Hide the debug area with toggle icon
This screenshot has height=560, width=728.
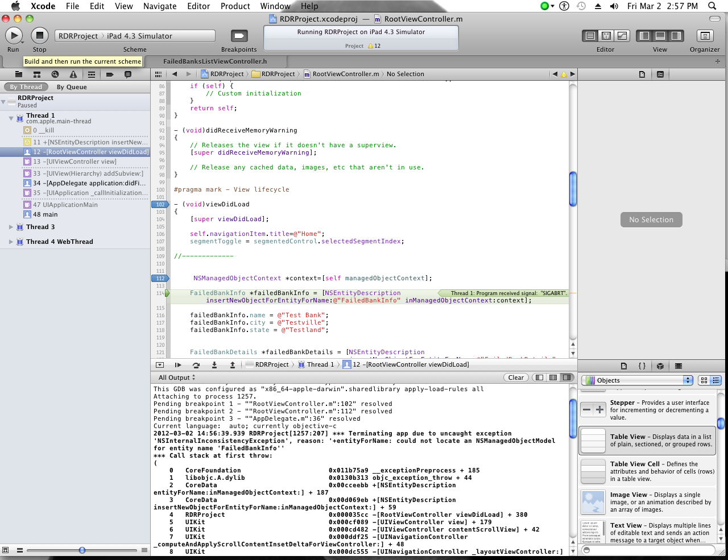tap(160, 365)
